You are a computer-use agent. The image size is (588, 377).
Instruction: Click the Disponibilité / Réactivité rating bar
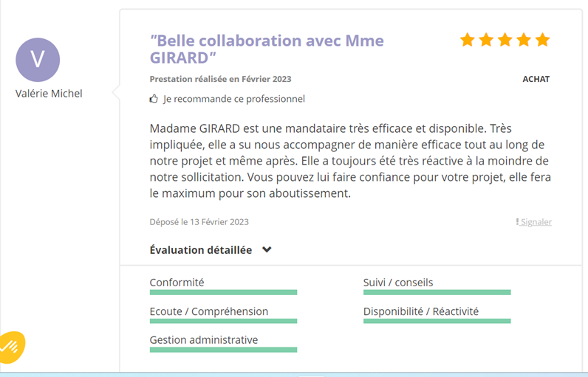pos(437,321)
